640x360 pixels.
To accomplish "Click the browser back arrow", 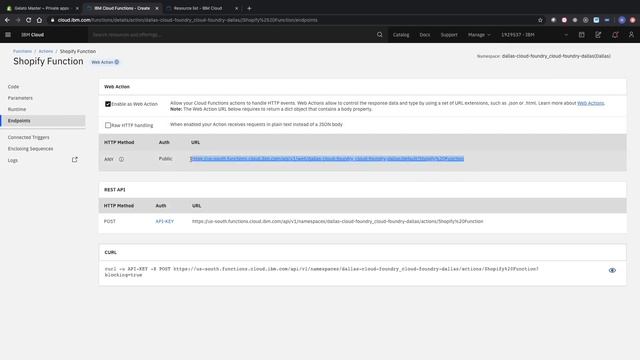I will tap(7, 20).
